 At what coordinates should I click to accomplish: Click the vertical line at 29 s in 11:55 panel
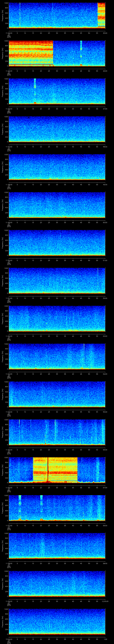pos(55,432)
